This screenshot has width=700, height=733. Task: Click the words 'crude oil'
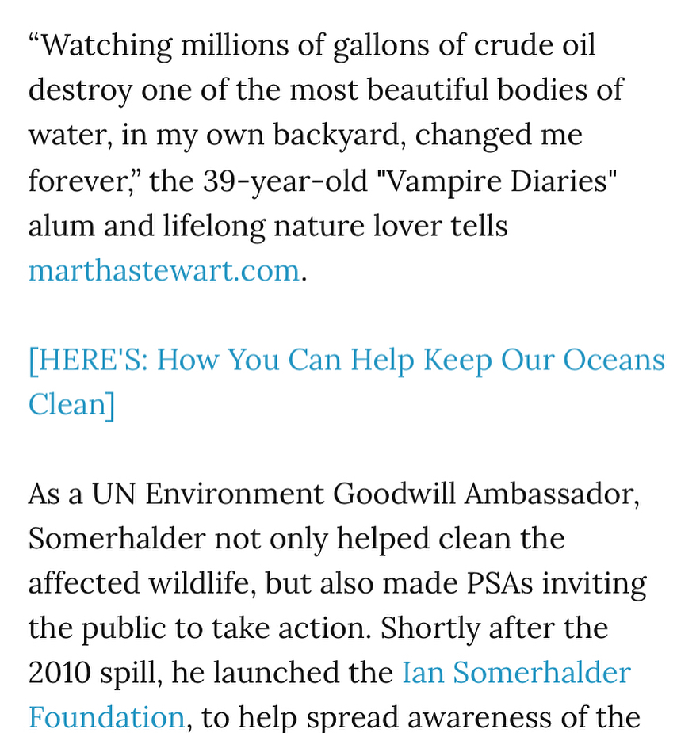[x=534, y=45]
